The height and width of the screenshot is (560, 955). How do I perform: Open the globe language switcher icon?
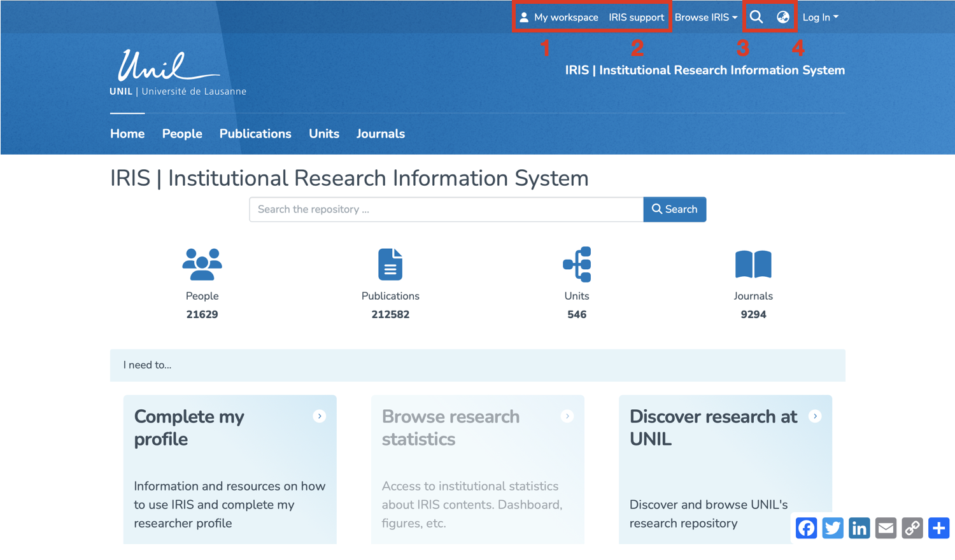783,17
